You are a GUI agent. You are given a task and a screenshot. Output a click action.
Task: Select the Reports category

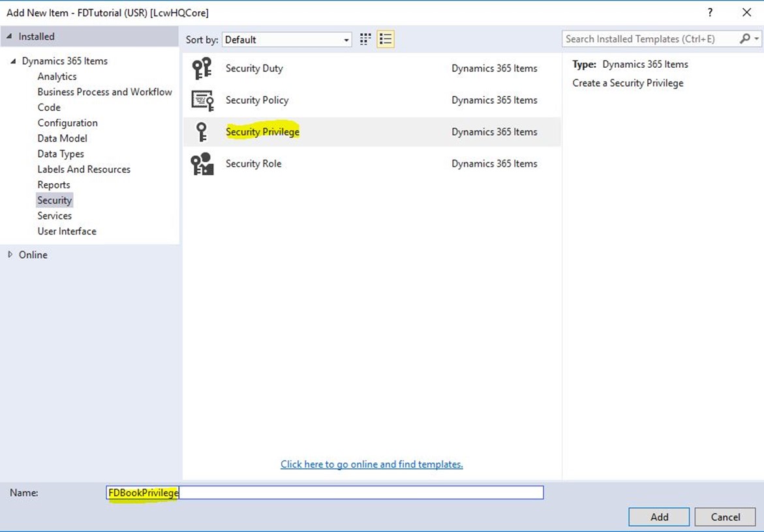pyautogui.click(x=53, y=185)
